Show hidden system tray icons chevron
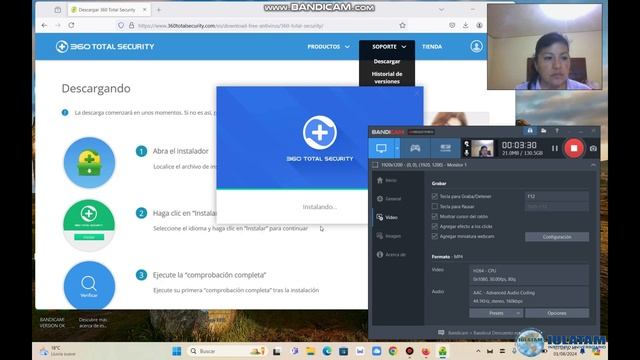 point(478,351)
